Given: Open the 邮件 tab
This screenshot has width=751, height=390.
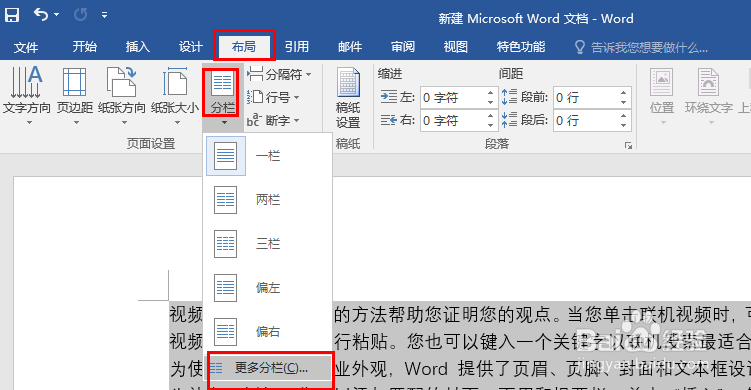Looking at the screenshot, I should (x=350, y=46).
